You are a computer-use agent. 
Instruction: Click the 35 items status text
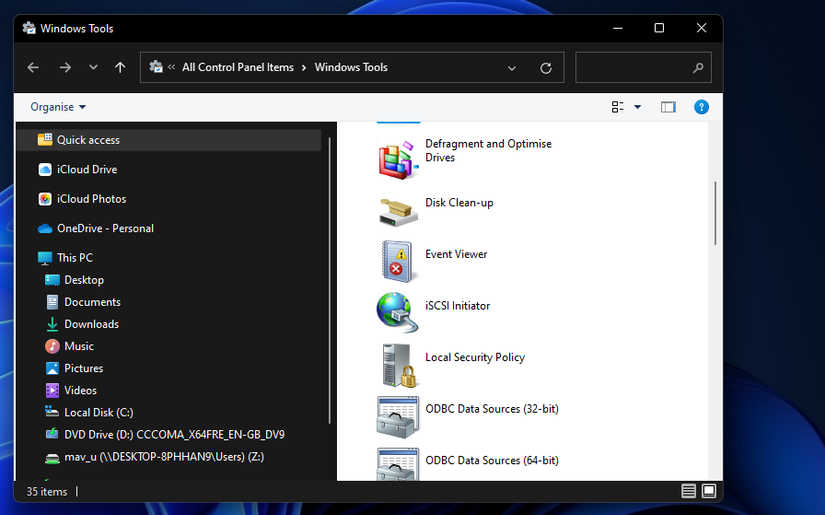pos(47,492)
